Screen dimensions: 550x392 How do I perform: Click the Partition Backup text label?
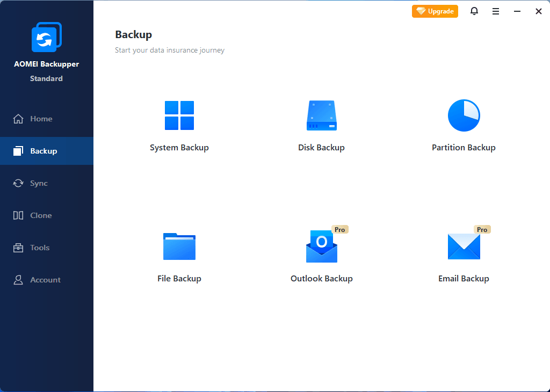[x=464, y=148]
